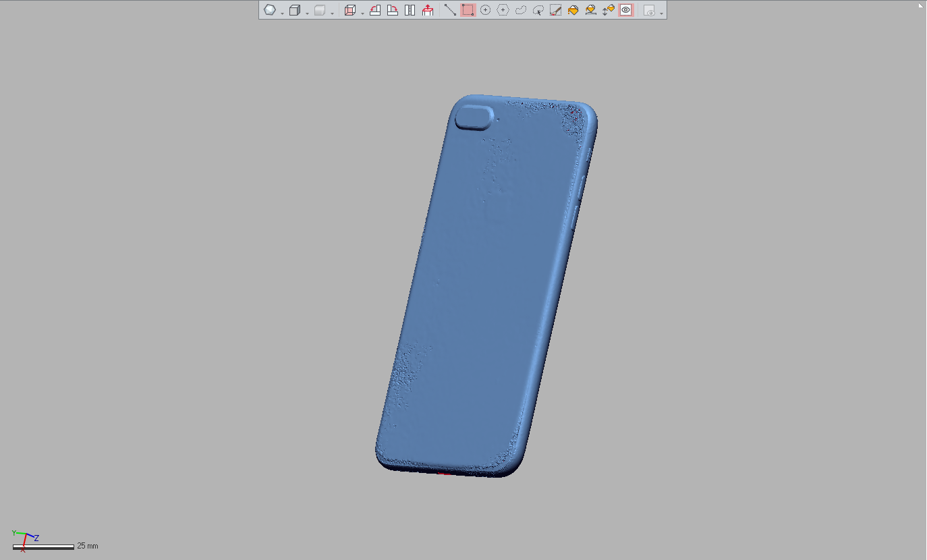This screenshot has width=927, height=560.
Task: Rotate view clockwise with the rotate-right icon
Action: point(392,10)
